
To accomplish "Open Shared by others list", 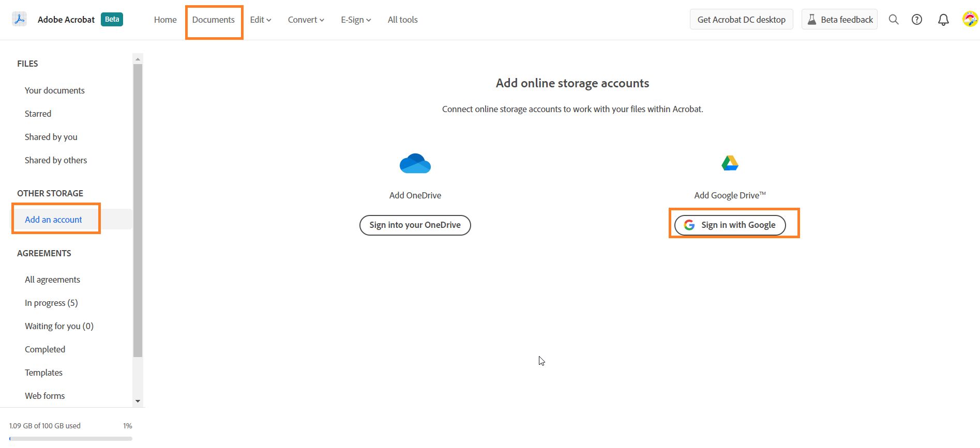I will point(56,160).
